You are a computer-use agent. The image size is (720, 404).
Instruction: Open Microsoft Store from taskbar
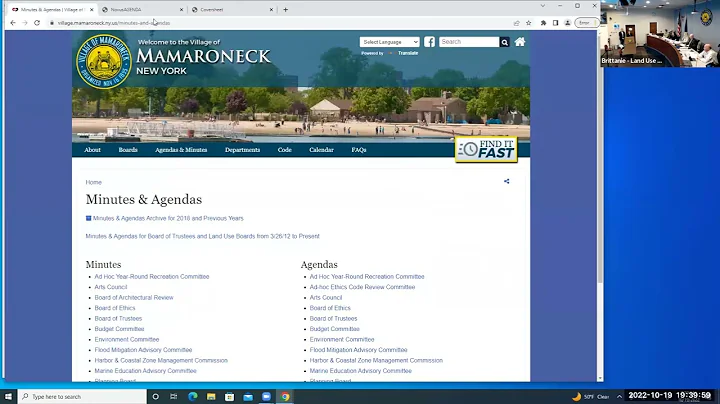pos(230,396)
